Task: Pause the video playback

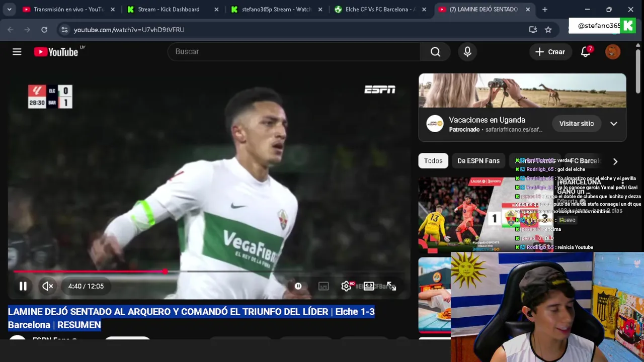Action: (x=23, y=286)
